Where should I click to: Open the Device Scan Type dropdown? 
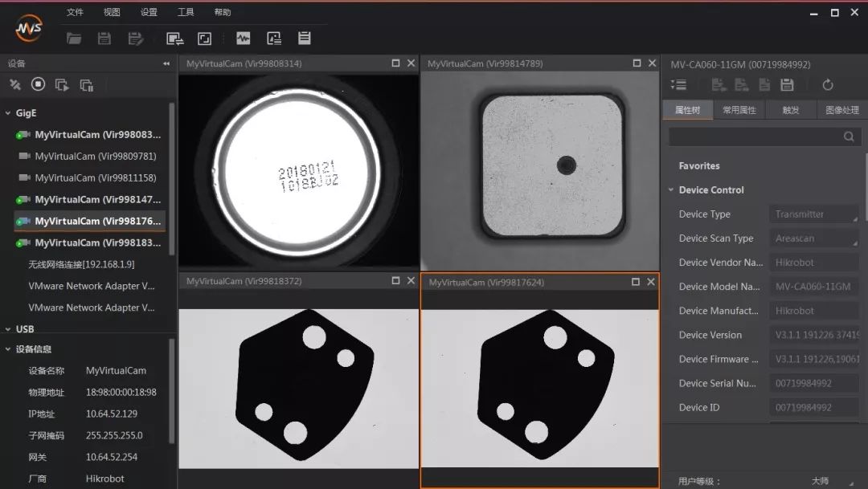click(x=813, y=238)
